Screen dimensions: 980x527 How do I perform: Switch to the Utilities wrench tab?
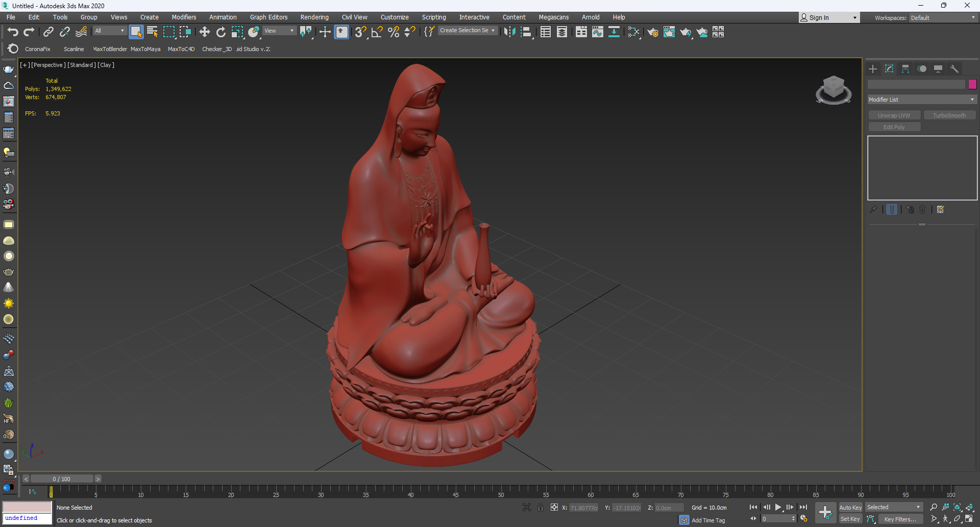click(954, 69)
